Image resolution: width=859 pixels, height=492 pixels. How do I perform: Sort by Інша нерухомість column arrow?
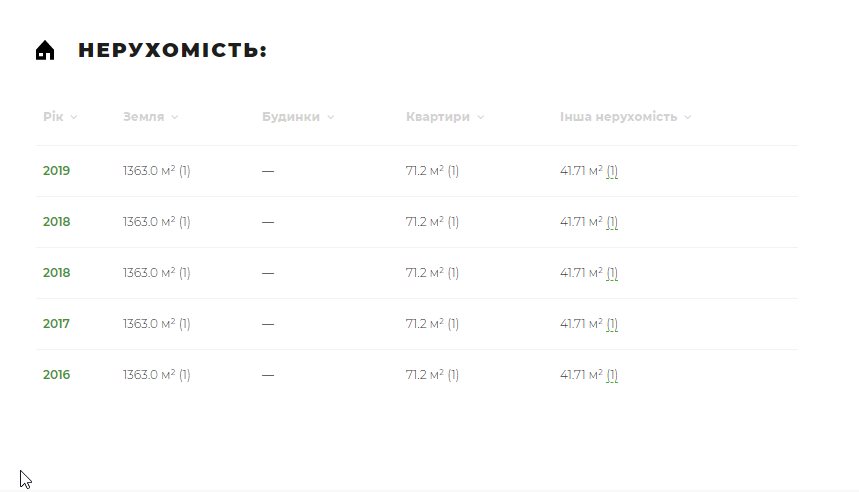point(688,117)
